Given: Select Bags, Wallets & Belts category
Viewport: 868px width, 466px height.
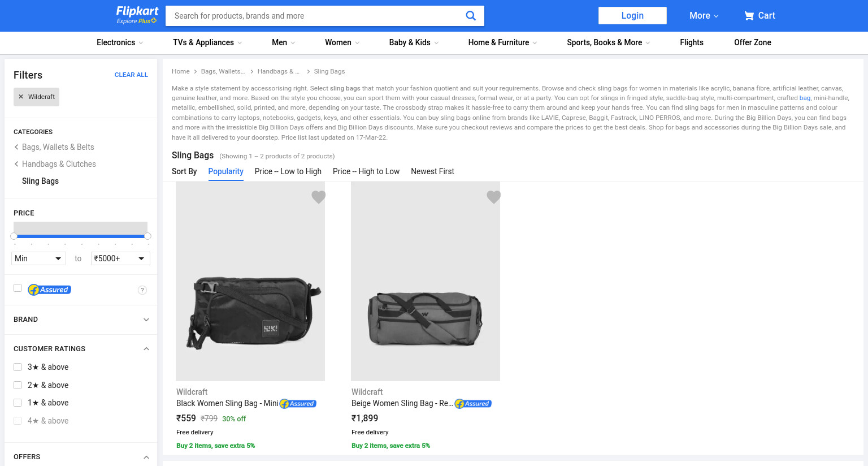Looking at the screenshot, I should 58,147.
